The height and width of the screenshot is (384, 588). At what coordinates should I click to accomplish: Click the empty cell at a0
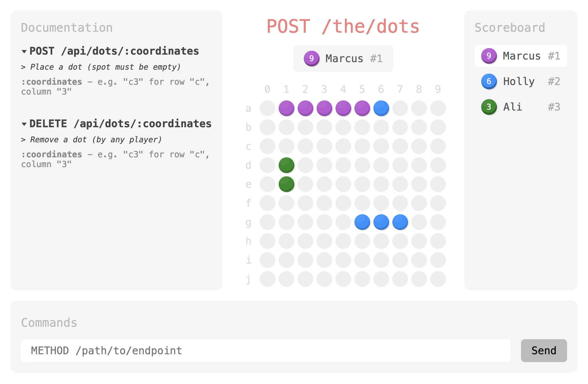click(268, 108)
